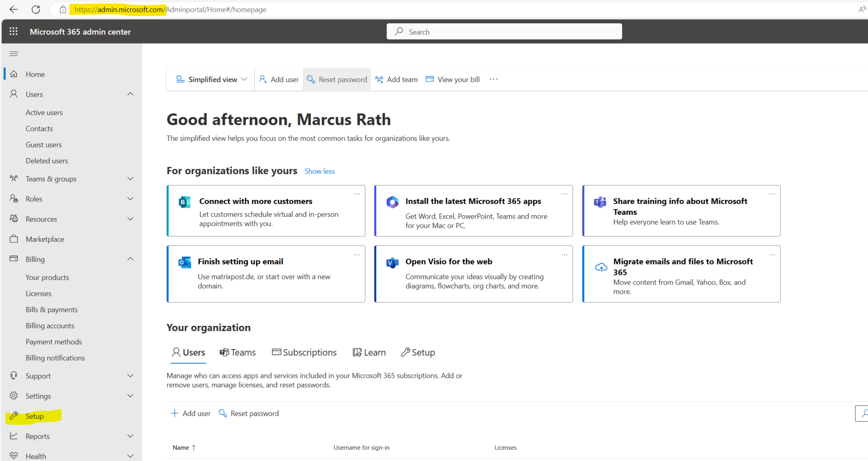868x461 pixels.
Task: Click the Show less link
Action: click(x=319, y=171)
